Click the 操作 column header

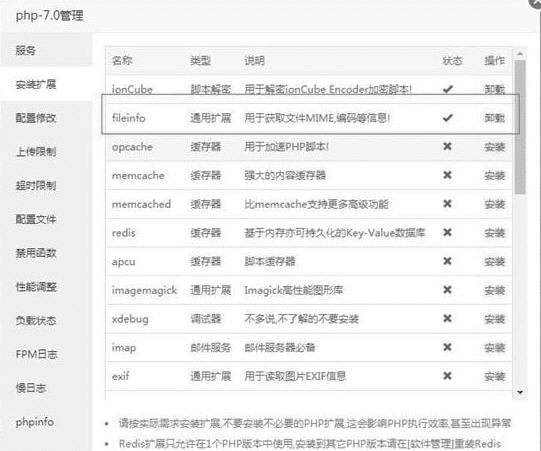coord(494,61)
